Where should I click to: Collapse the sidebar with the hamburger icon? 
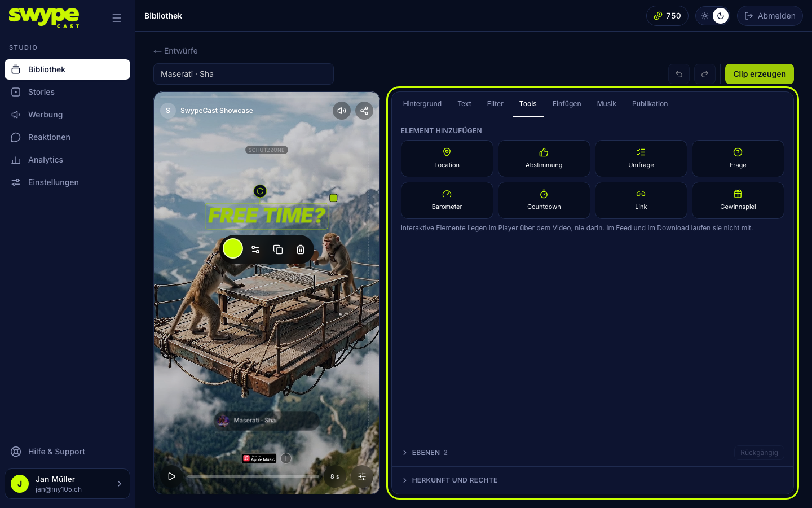tap(117, 18)
